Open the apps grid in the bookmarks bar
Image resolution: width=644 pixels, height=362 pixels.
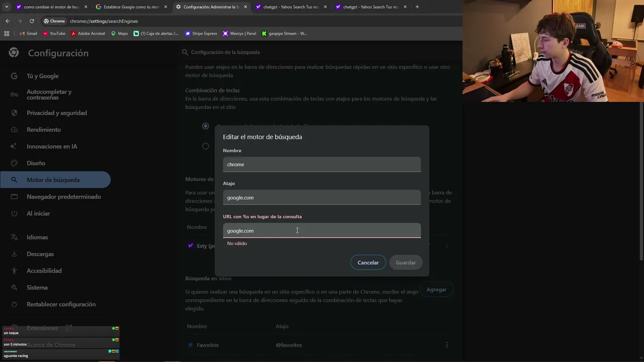[7, 34]
